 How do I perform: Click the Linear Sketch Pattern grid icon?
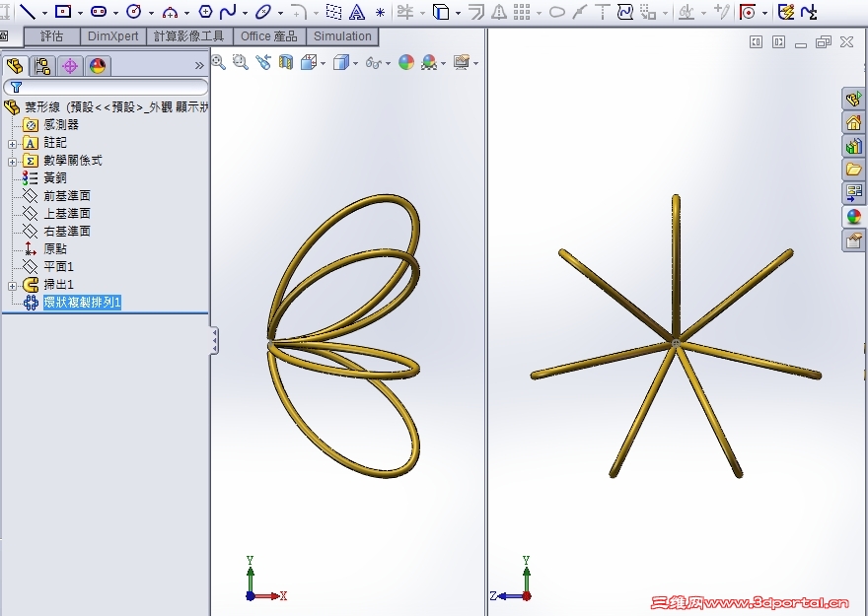(x=522, y=11)
